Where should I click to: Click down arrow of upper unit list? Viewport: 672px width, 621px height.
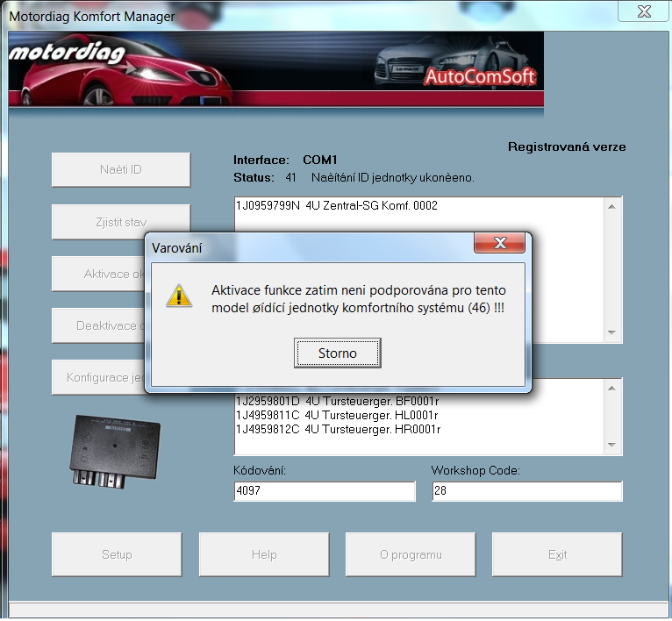[x=613, y=332]
